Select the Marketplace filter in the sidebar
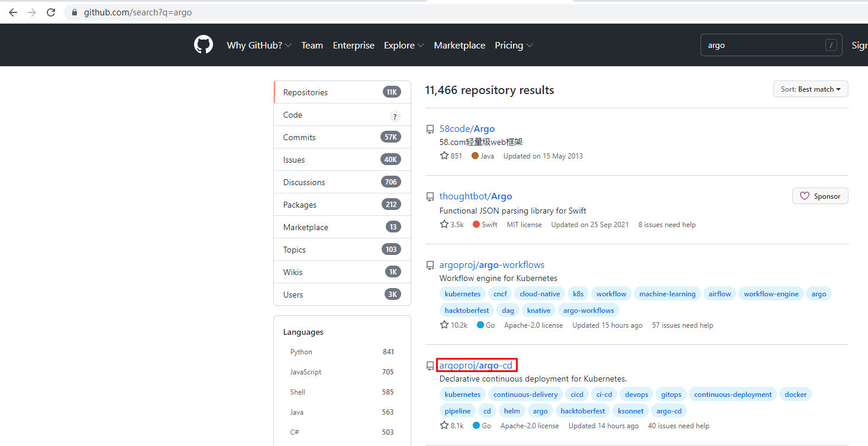868x446 pixels. coord(342,227)
